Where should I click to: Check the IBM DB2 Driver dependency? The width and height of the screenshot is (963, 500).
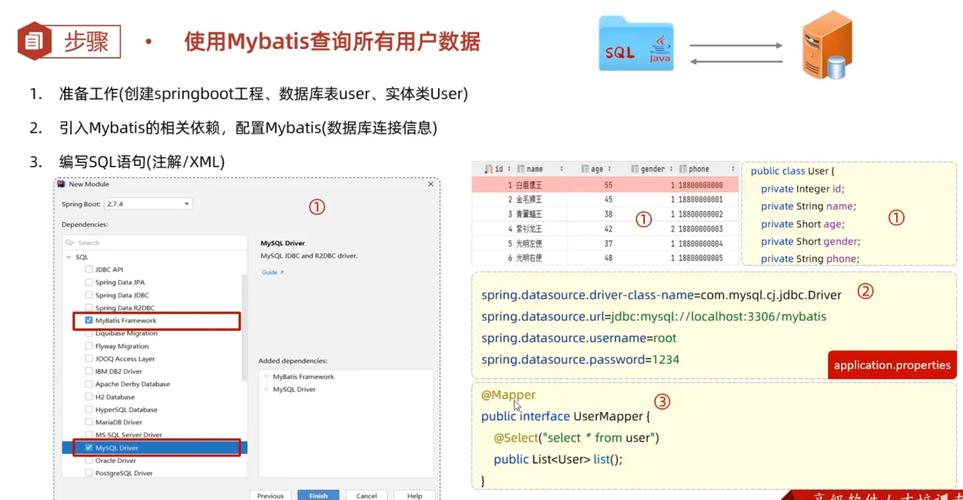tap(89, 371)
